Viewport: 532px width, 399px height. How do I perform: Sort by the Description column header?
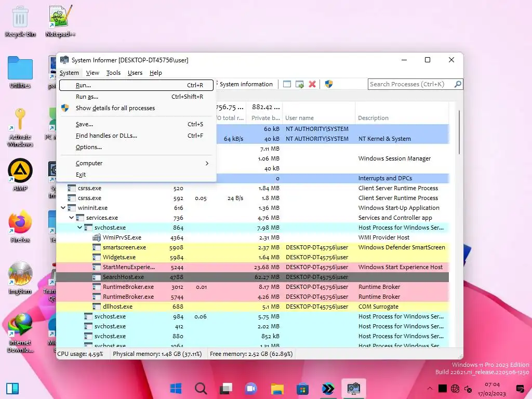(402, 118)
